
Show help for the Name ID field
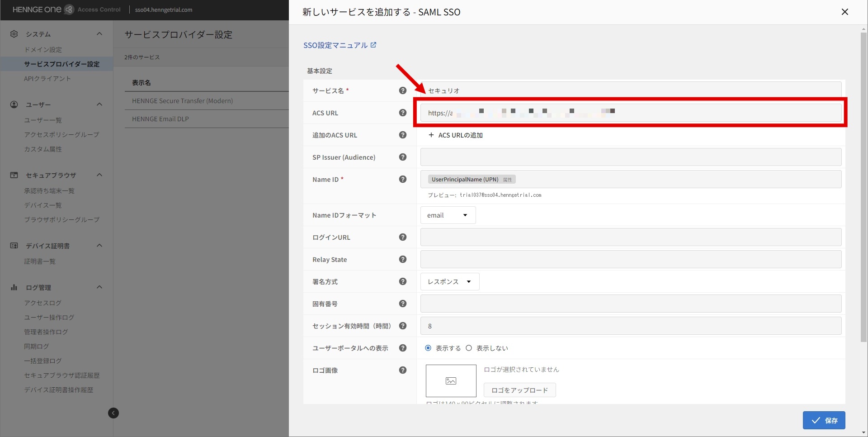tap(403, 179)
